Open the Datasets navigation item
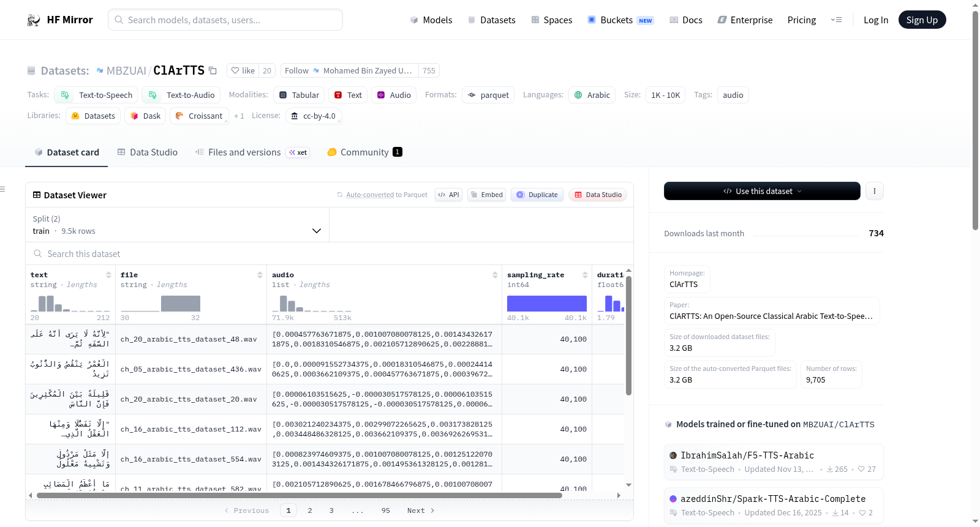The width and height of the screenshot is (980, 527). point(492,20)
